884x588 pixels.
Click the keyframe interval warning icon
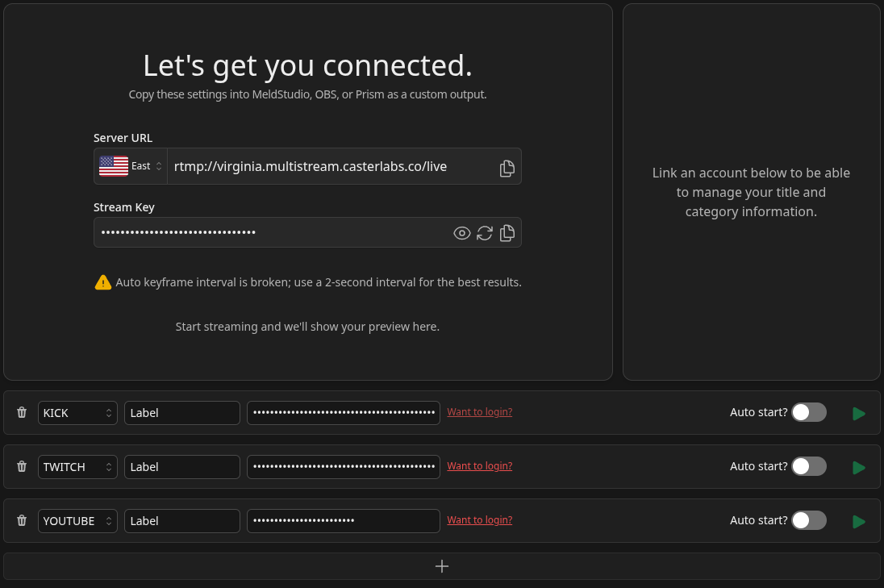103,281
